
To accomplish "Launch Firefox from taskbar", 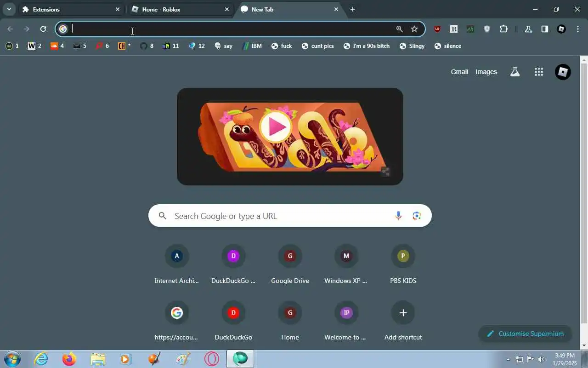I will [69, 359].
